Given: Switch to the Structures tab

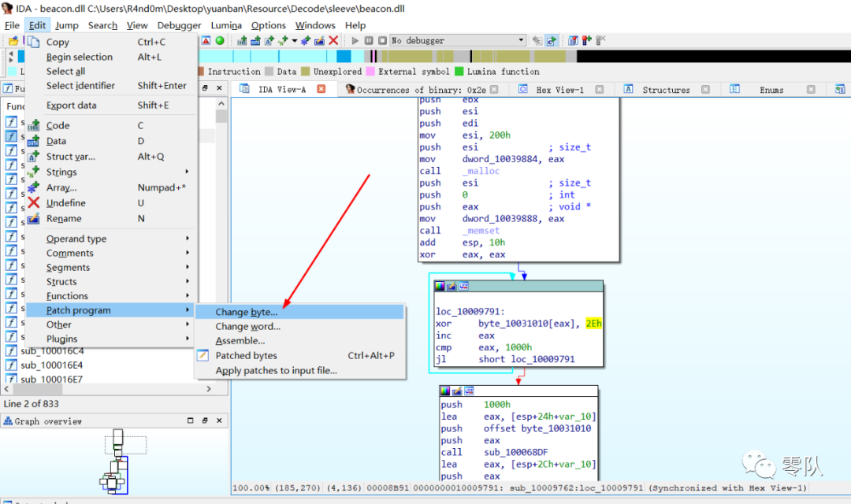Looking at the screenshot, I should [666, 90].
